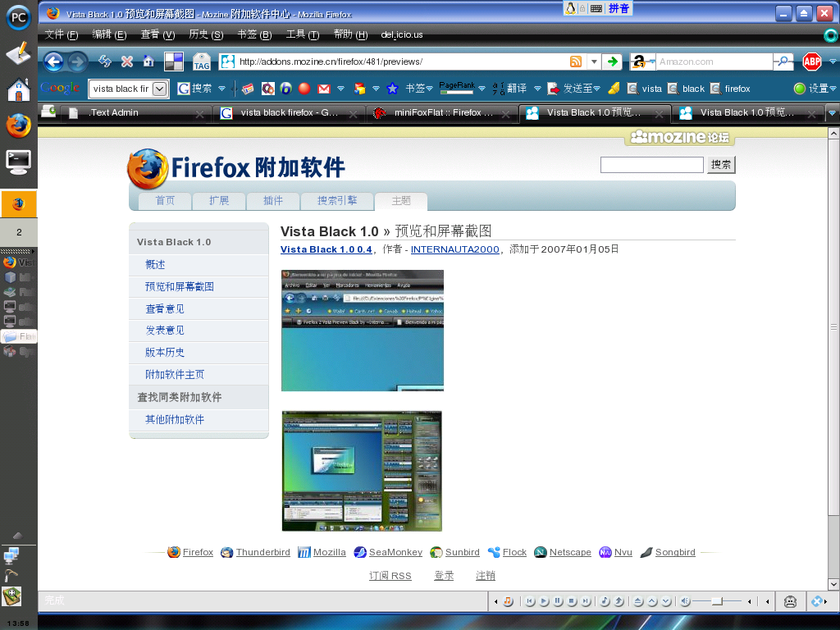This screenshot has width=840, height=630.
Task: Switch to desktop 2 in pager
Action: click(19, 232)
